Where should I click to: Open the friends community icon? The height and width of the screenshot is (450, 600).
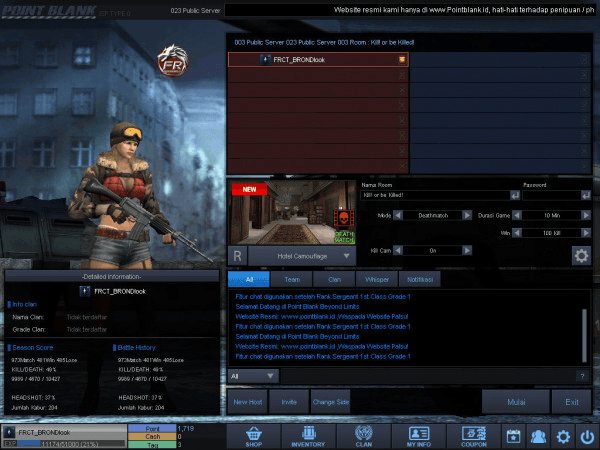(x=538, y=437)
